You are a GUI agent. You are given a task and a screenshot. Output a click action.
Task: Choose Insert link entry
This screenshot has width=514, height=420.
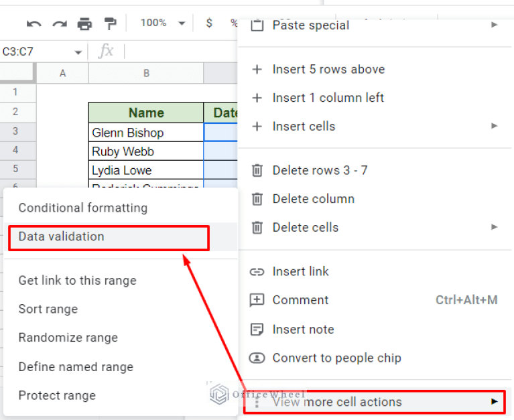pyautogui.click(x=375, y=271)
